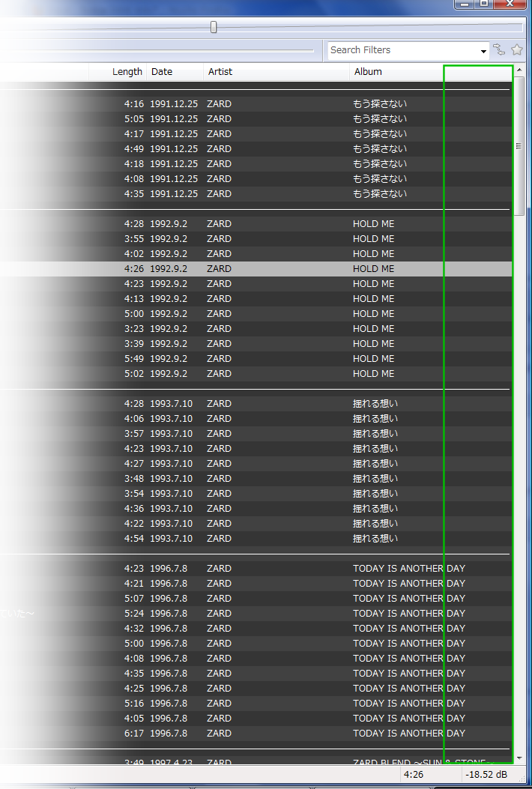Select the 6:17 track of TODAY IS ANOTHER DAY
532x789 pixels.
[x=256, y=733]
